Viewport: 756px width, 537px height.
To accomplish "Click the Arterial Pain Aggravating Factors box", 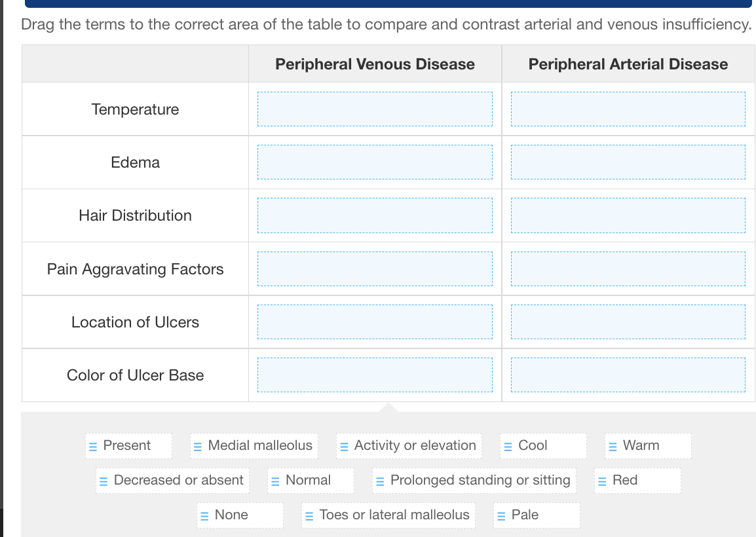I will [x=628, y=268].
